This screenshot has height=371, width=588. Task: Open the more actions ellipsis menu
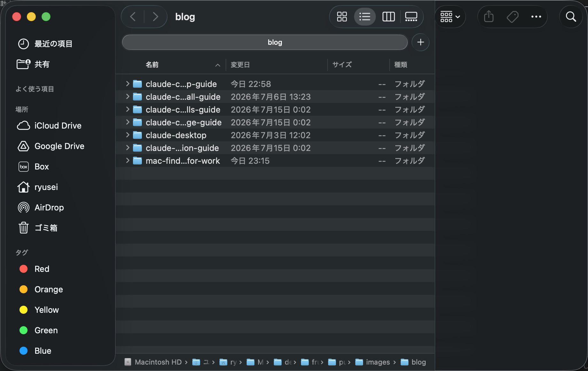point(536,17)
